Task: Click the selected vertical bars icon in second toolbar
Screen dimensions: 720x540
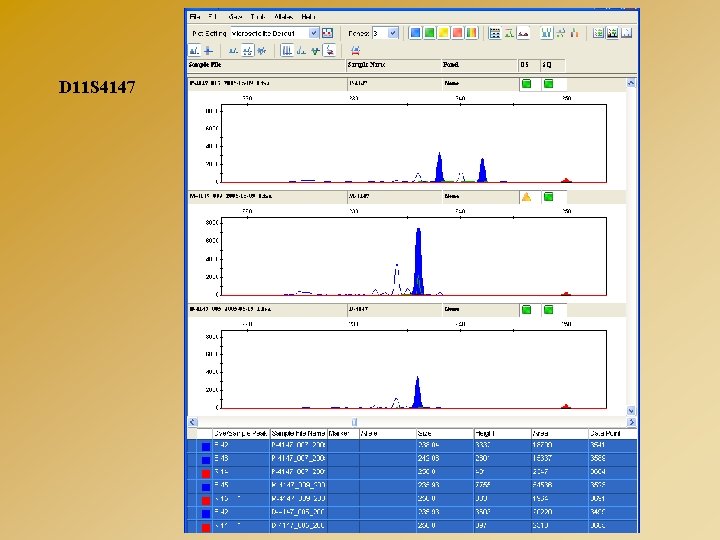Action: pos(287,51)
